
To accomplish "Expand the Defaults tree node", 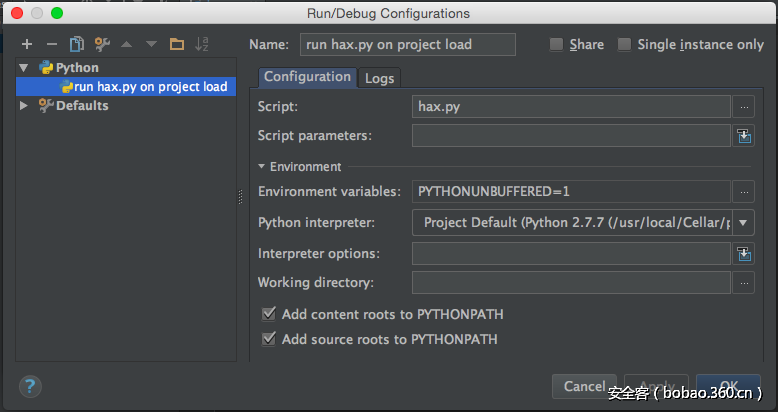I will (25, 106).
